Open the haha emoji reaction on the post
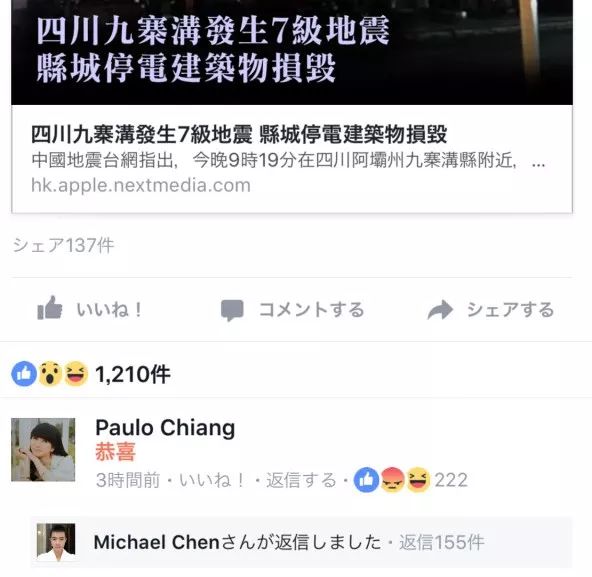 76,374
